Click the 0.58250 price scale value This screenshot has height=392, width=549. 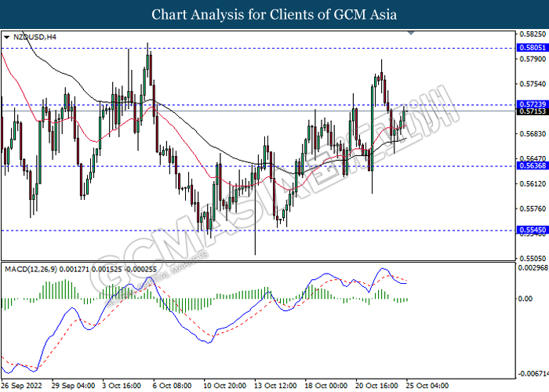[x=533, y=34]
